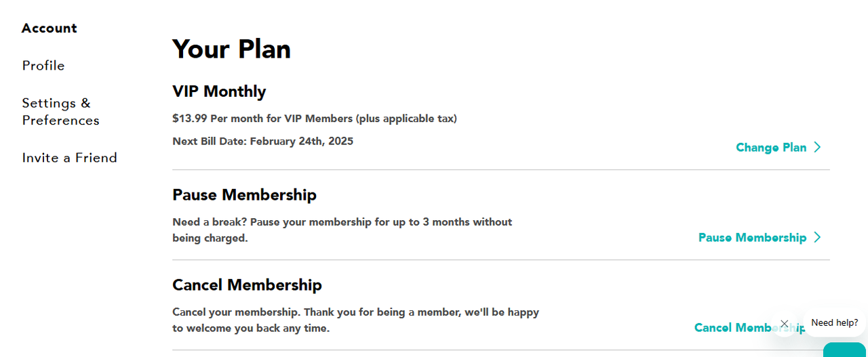Open the teal chat widget button

coord(845,350)
